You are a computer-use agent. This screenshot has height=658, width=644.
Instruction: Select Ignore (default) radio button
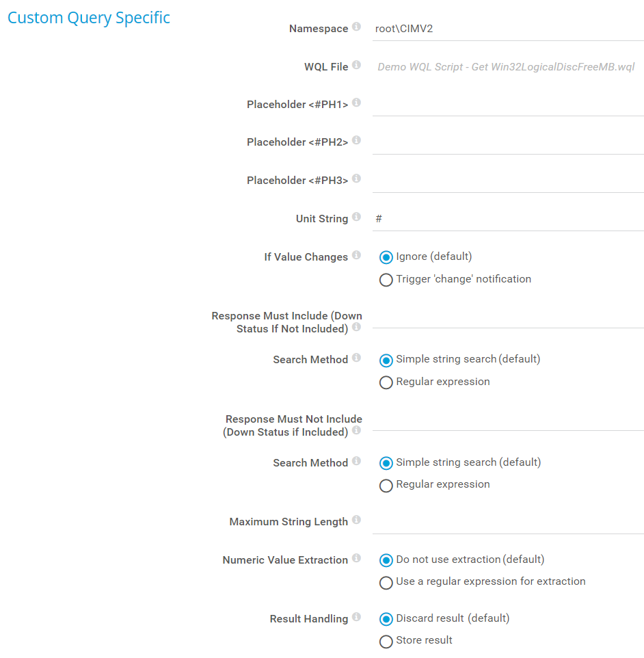click(386, 258)
